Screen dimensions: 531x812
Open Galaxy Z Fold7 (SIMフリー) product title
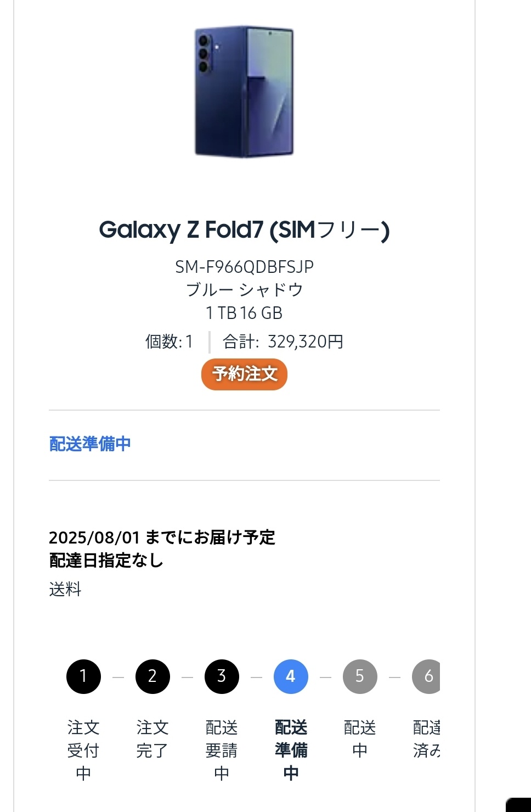[x=244, y=230]
